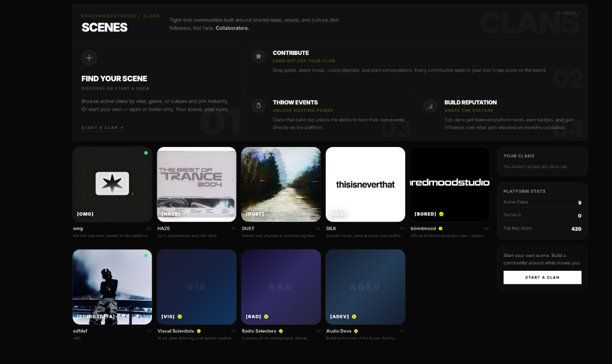Click the medal icon beside Throw Events
Viewport: 612px width, 364px height.
258,106
